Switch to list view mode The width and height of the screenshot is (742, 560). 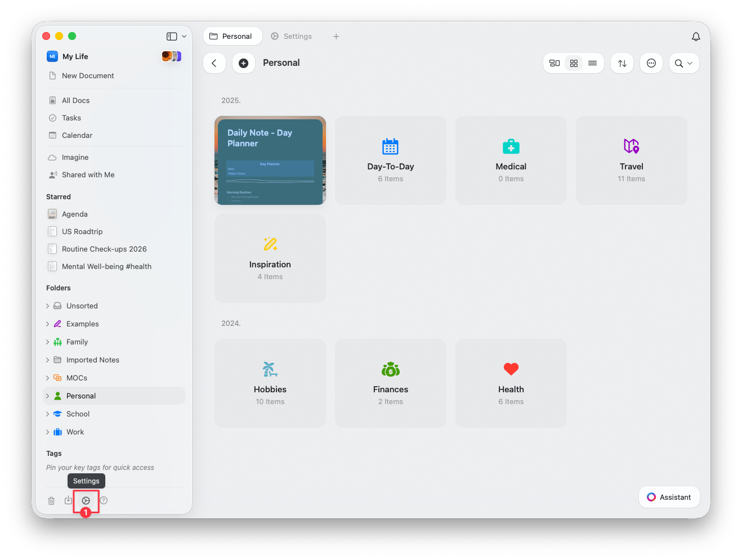(x=592, y=63)
